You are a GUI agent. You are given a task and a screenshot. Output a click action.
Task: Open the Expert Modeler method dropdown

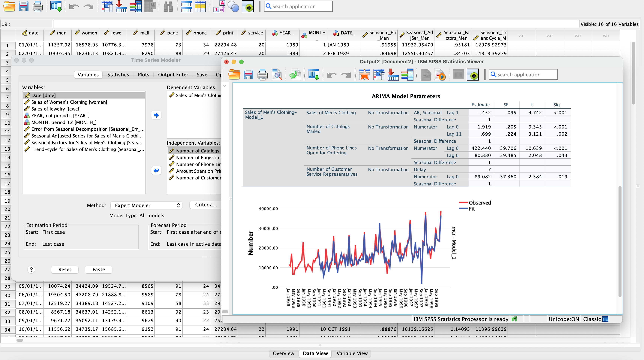(146, 205)
